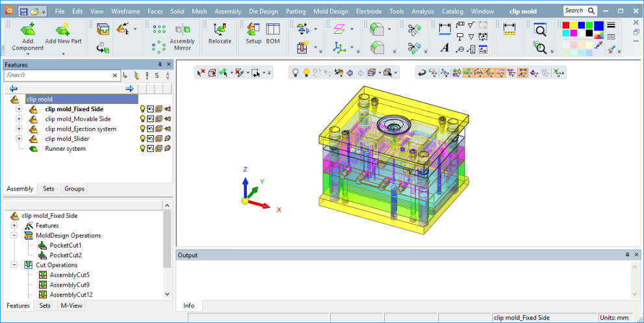Open the Info tab in Output panel

(189, 305)
